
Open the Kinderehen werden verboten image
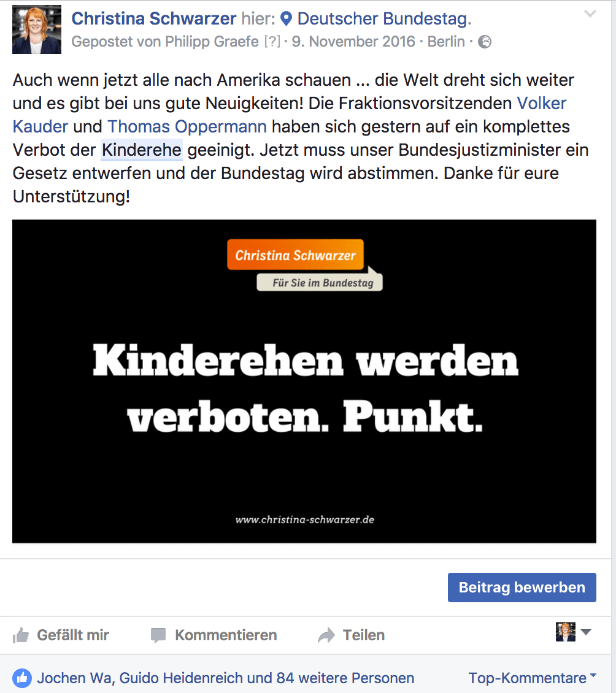click(x=304, y=381)
